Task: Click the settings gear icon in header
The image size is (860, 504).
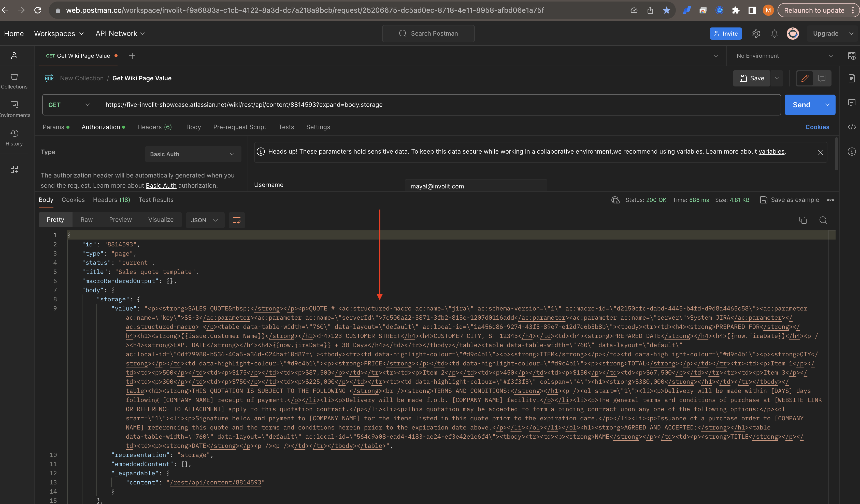Action: pyautogui.click(x=756, y=33)
